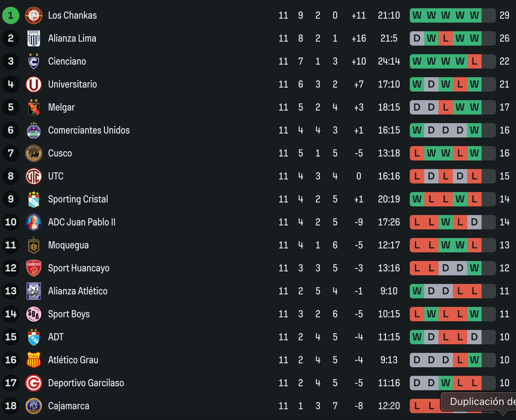Click the D result in Melgar's form streak
Image resolution: width=516 pixels, height=420 pixels.
416,107
